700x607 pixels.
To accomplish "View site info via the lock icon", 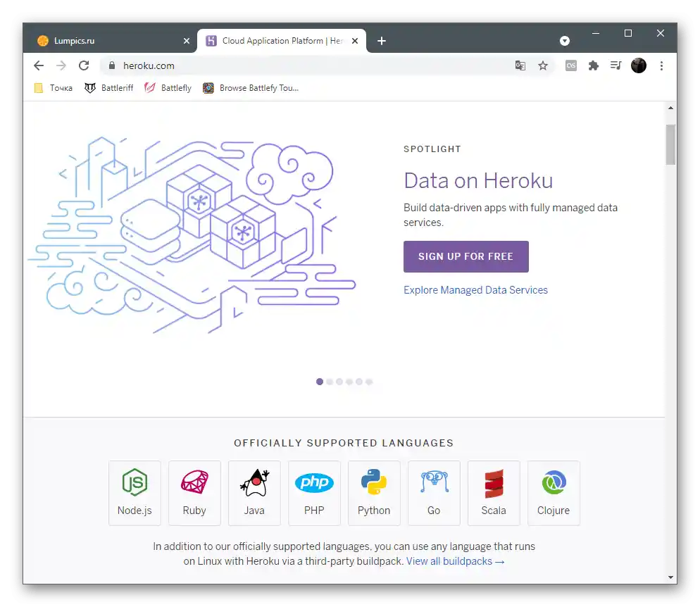I will point(112,65).
